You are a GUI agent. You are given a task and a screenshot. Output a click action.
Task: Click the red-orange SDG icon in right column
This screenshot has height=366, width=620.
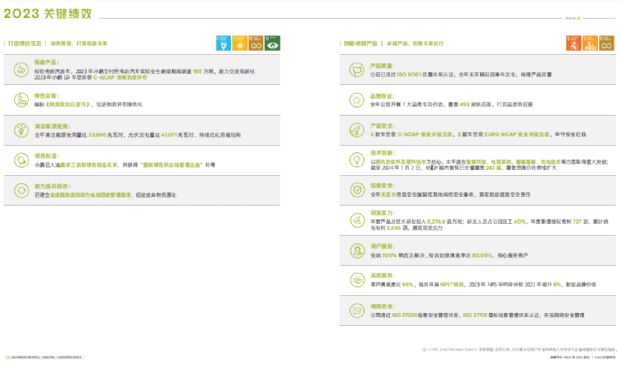[x=573, y=43]
